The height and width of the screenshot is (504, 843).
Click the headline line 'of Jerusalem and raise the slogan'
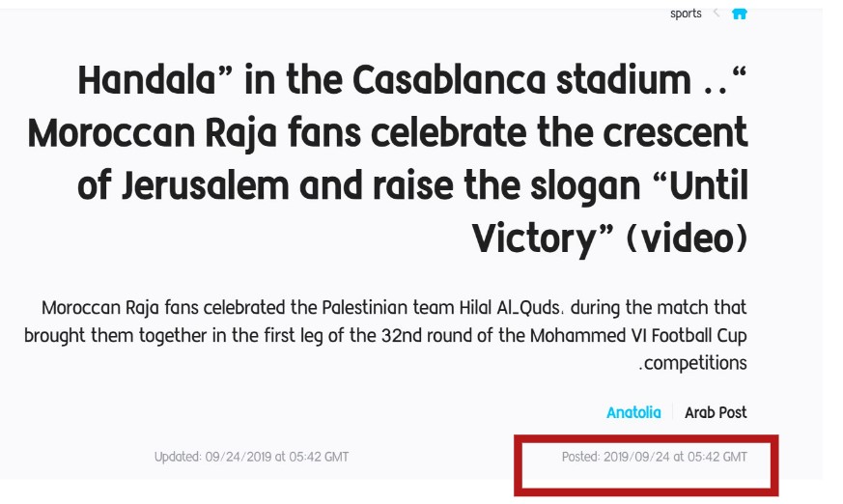pos(412,183)
